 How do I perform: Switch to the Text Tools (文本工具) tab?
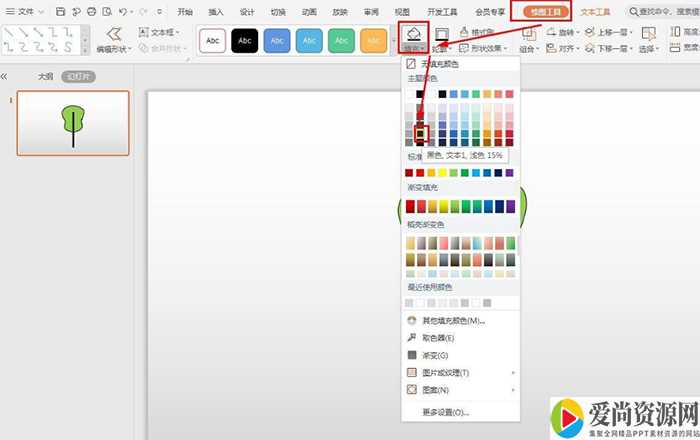595,12
